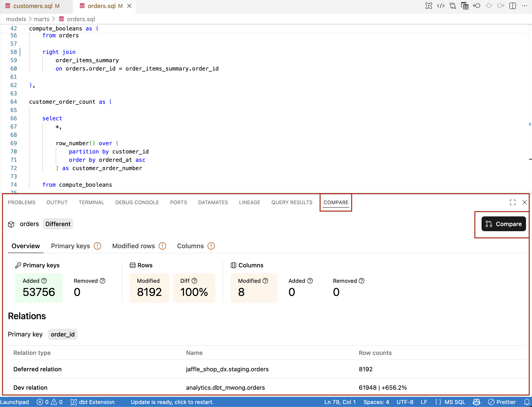Open GitHub Copilot from the status bar
Viewport: 532px width, 407px height.
pos(476,402)
